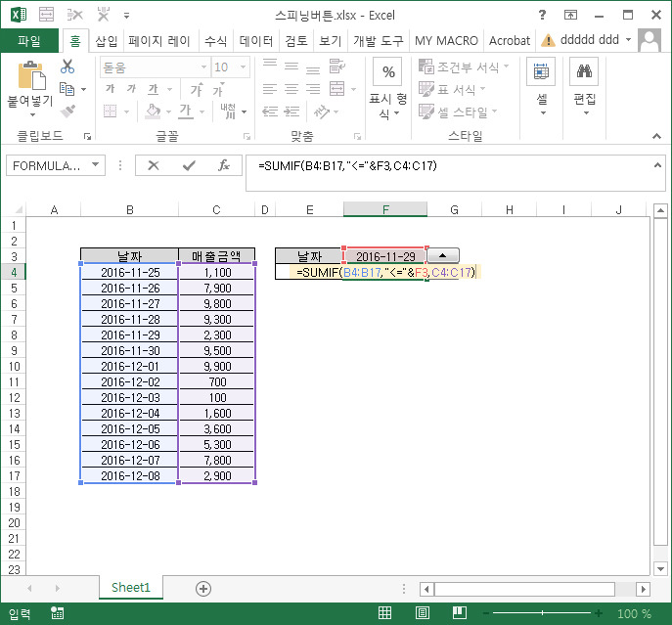The width and height of the screenshot is (672, 625).
Task: Open Cell Styles (셀 스타일) dropdown
Action: click(x=458, y=112)
